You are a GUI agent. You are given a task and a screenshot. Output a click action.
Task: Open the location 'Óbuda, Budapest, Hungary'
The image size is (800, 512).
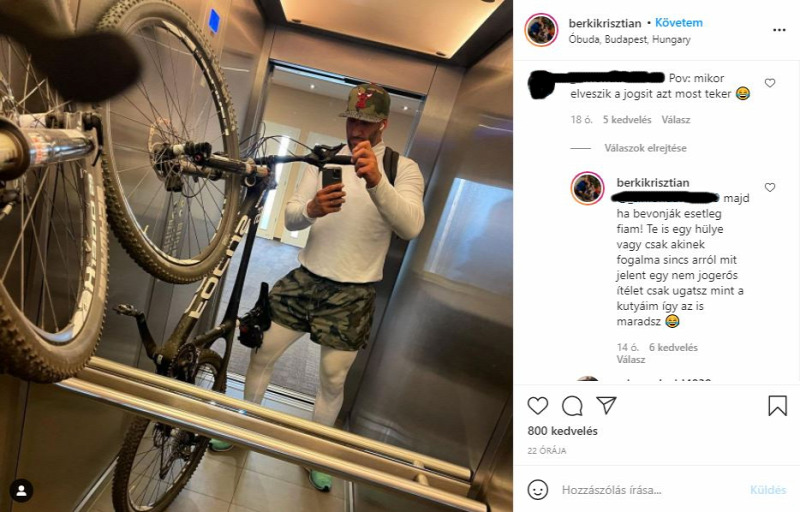[630, 39]
